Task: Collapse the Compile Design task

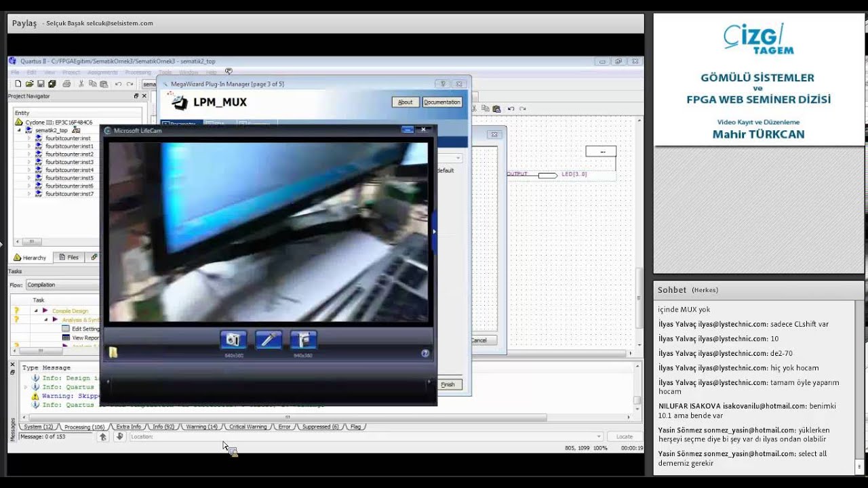Action: 37,311
